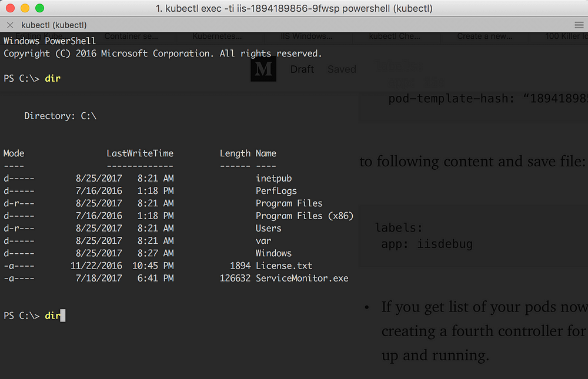The image size is (588, 379).
Task: Close the kubectl terminal tab
Action: coord(10,25)
